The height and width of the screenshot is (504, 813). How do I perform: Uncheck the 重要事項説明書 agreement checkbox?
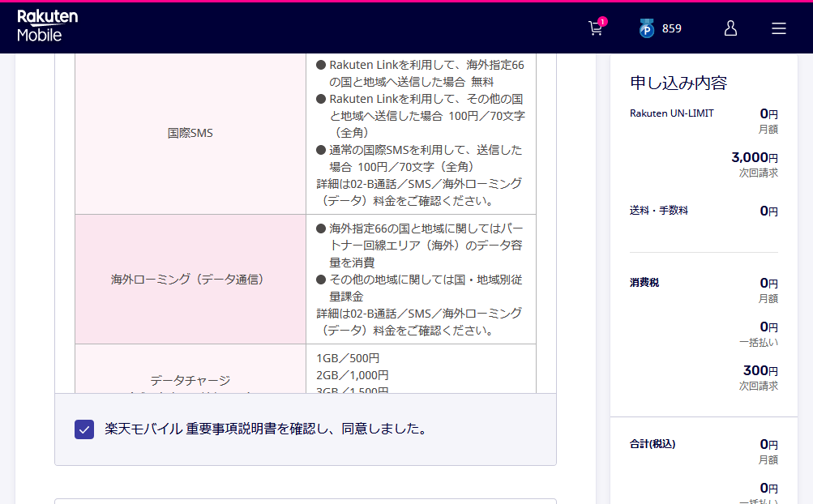tap(84, 429)
